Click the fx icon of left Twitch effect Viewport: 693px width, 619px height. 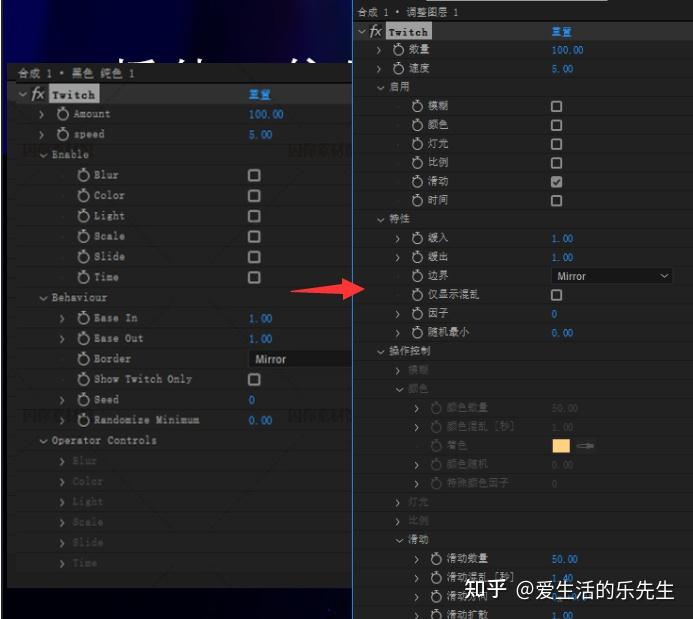[38, 94]
